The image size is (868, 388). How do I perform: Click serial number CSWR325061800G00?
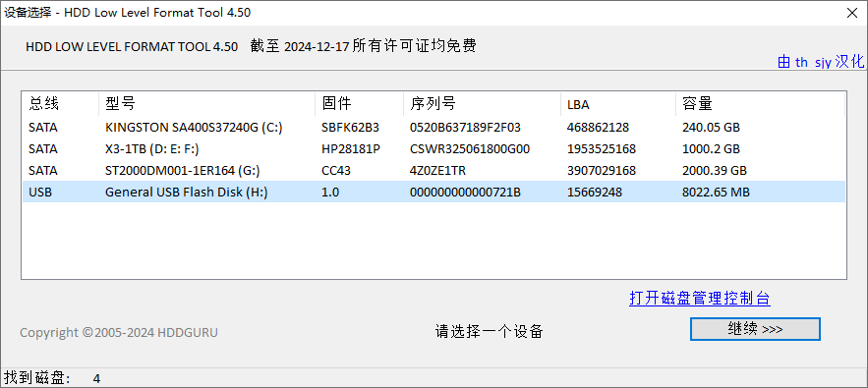tap(470, 149)
